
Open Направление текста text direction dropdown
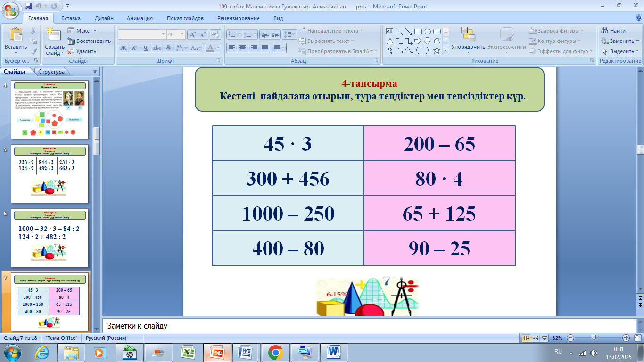point(330,31)
